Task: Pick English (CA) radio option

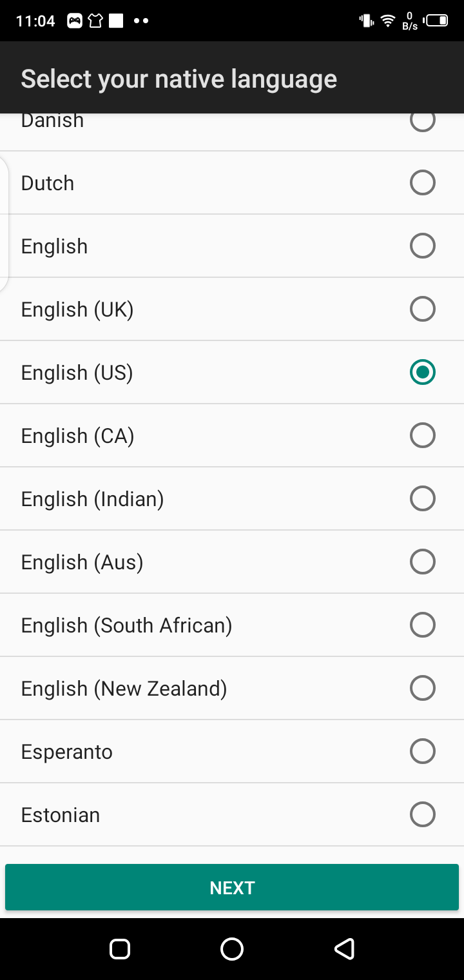Action: pos(423,435)
